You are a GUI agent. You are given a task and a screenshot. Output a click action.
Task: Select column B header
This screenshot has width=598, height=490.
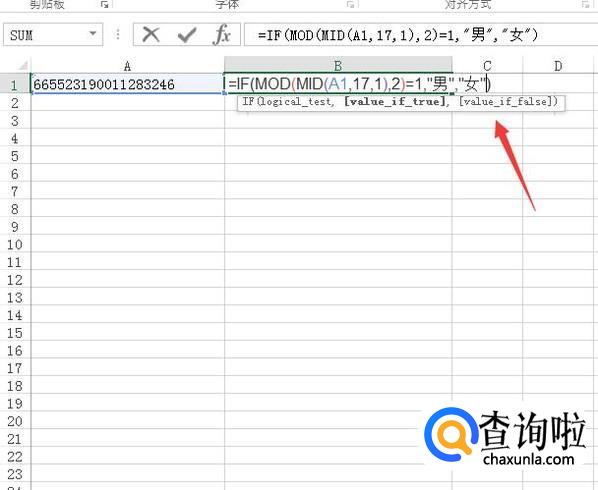click(x=338, y=66)
